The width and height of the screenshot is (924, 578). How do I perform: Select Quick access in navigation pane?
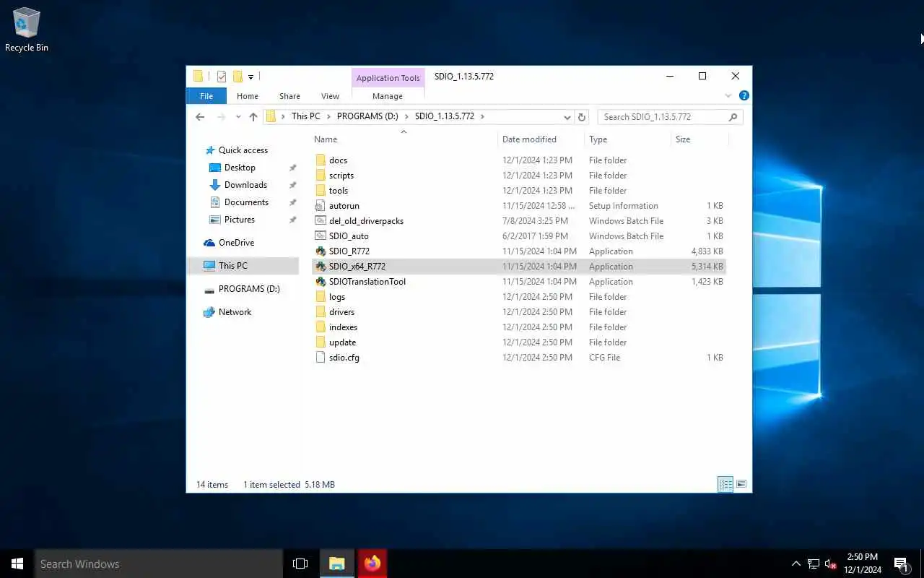pos(243,150)
